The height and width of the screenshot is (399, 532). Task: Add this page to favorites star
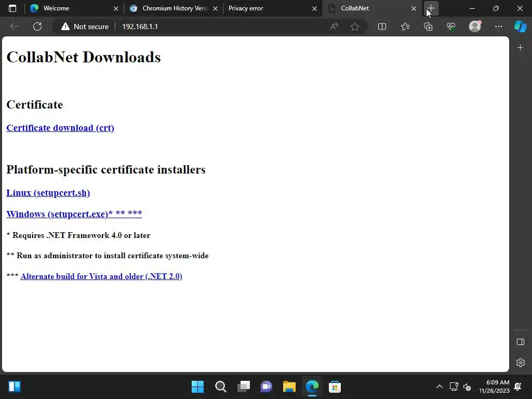click(355, 26)
